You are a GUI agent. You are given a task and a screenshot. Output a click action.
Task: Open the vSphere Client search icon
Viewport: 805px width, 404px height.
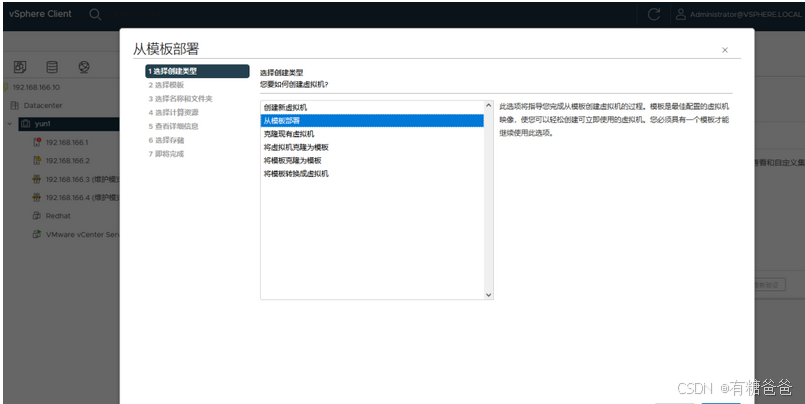click(x=95, y=14)
